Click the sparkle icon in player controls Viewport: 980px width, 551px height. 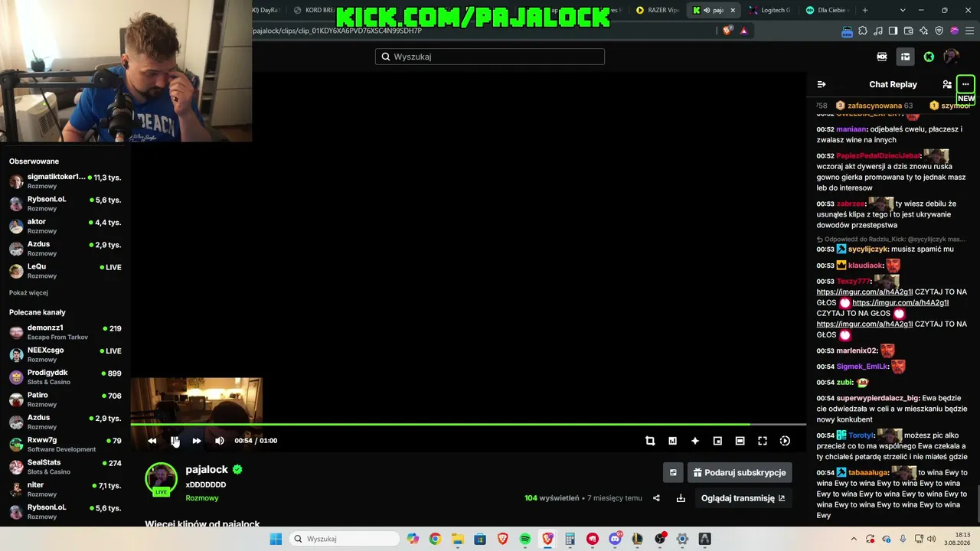tap(695, 441)
